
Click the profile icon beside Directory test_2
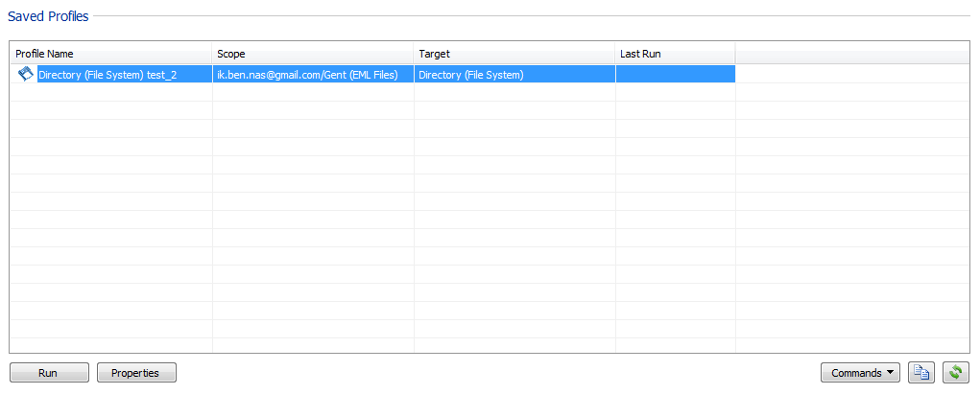click(25, 74)
